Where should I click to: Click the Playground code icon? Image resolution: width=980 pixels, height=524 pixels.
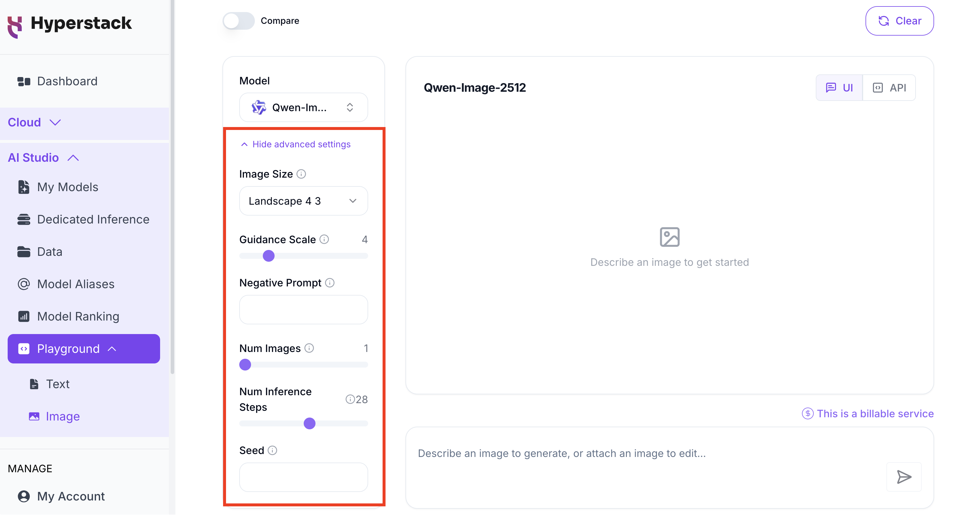pos(24,348)
